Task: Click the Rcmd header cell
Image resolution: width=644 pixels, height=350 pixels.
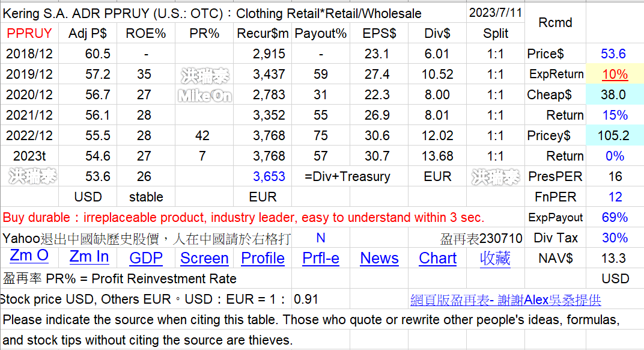Action: coord(555,23)
